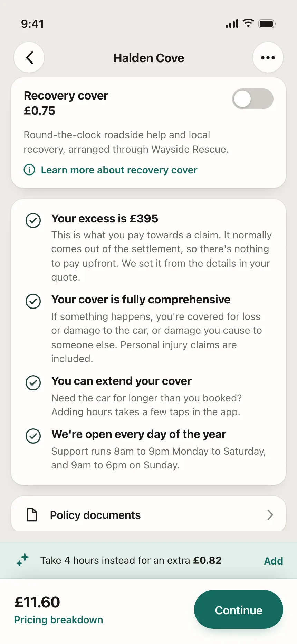Tap the checkmark beside open every day
Screen dimensions: 297x644
click(x=33, y=436)
